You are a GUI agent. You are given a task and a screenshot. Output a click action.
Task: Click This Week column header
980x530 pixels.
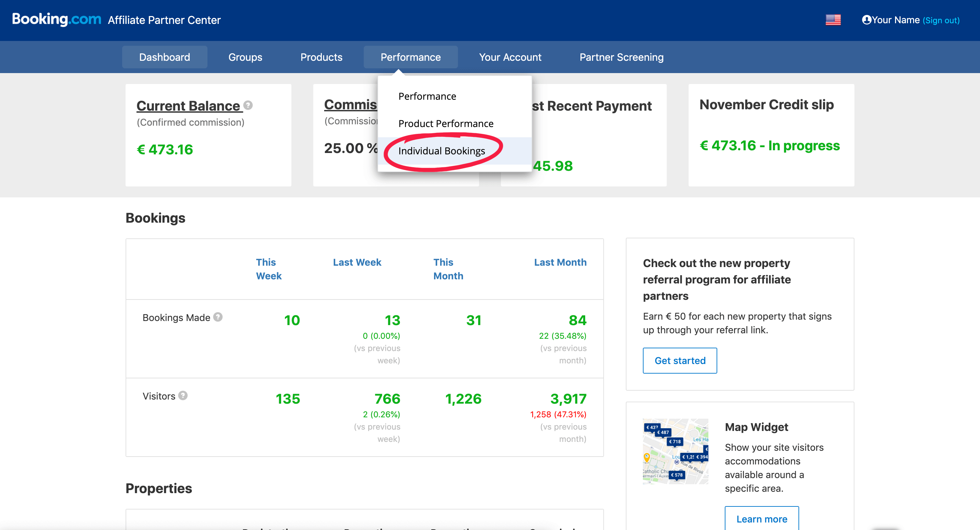click(269, 269)
